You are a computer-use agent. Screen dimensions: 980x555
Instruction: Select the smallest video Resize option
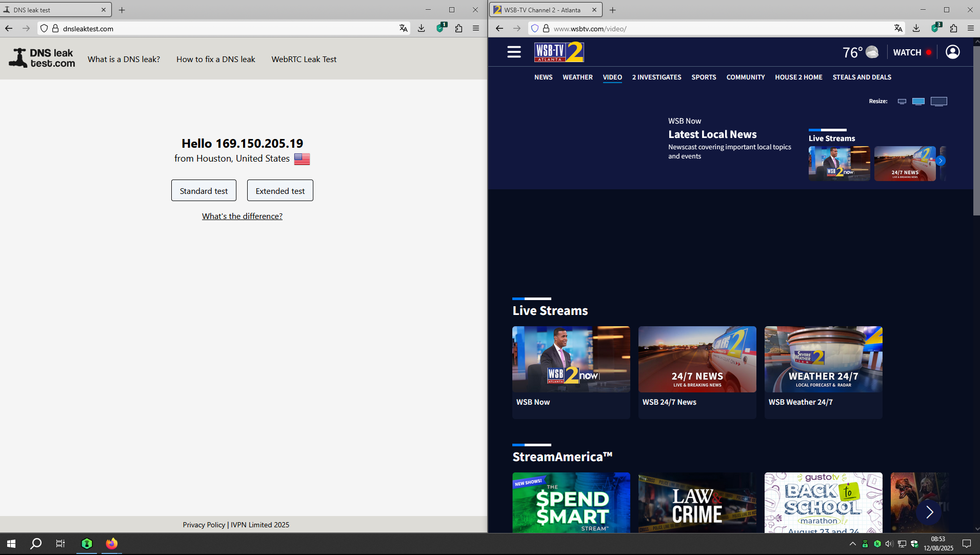(x=902, y=102)
